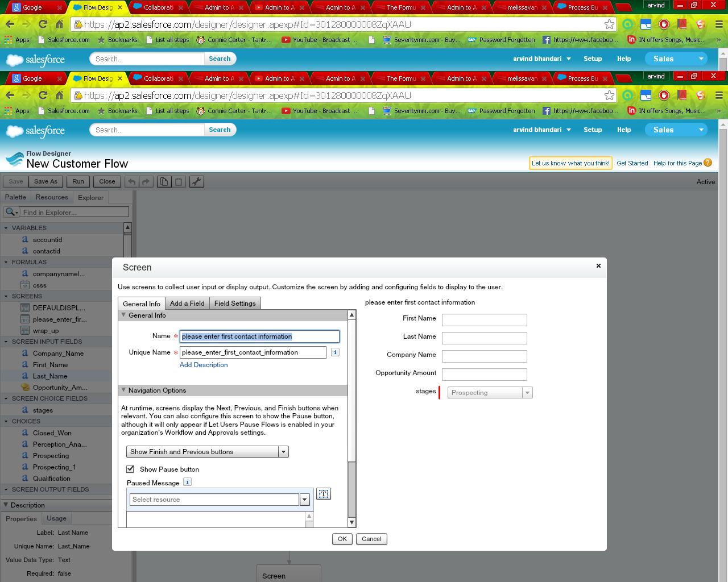Screen dimensions: 728x582
Task: Click the First Name preview input box
Action: click(485, 320)
